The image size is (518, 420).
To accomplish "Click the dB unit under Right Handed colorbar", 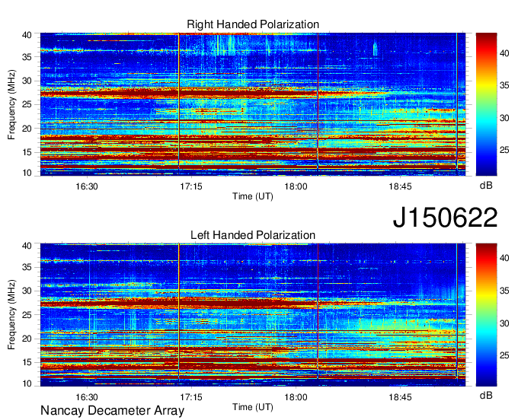I will coord(486,186).
